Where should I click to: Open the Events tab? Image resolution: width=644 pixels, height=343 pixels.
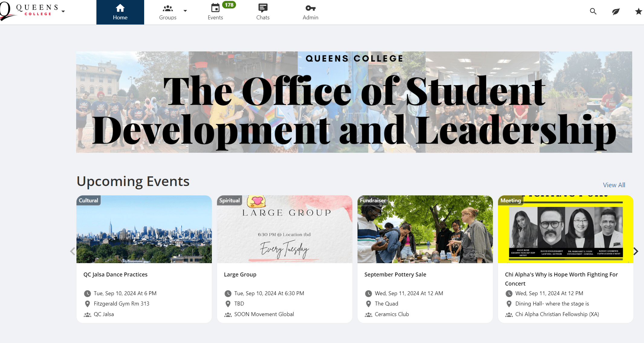pyautogui.click(x=215, y=12)
